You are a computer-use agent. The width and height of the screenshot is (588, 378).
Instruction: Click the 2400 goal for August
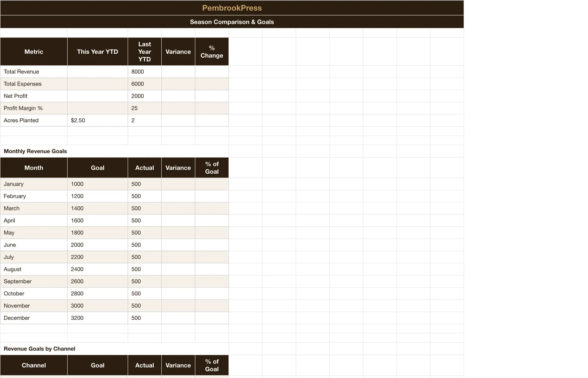98,269
